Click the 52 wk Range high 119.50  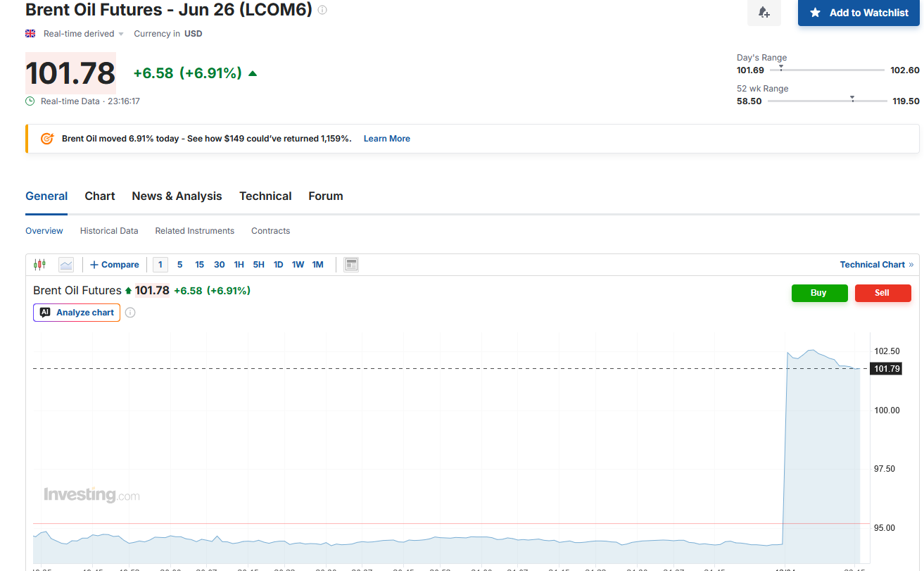906,101
